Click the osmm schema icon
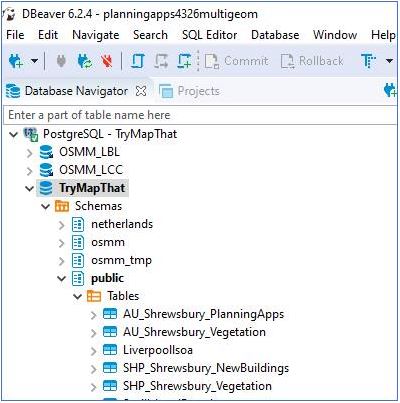Viewport: 400px width, 403px height. 78,242
